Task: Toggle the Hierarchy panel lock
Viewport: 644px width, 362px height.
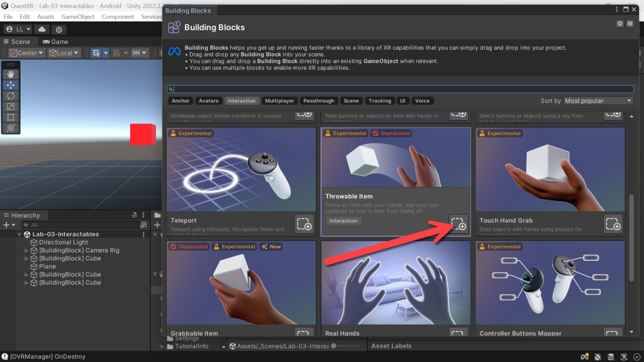Action: point(135,215)
